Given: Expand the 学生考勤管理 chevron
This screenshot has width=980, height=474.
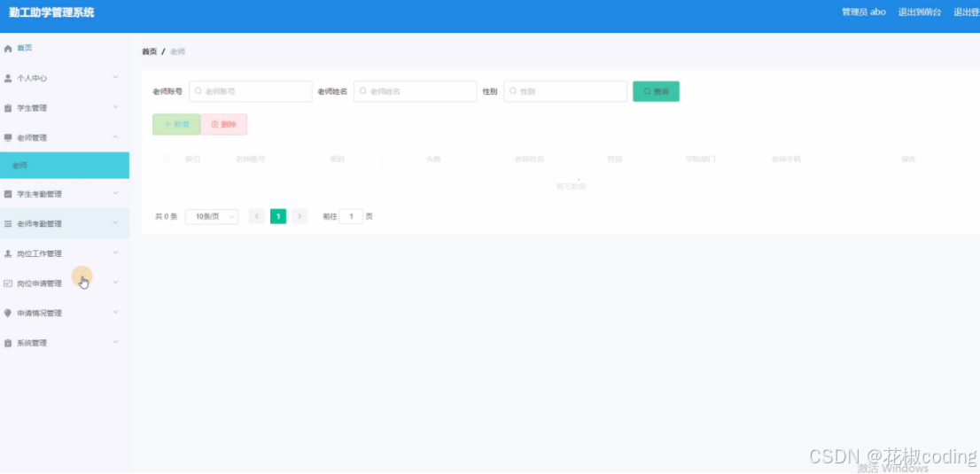Looking at the screenshot, I should tap(115, 194).
